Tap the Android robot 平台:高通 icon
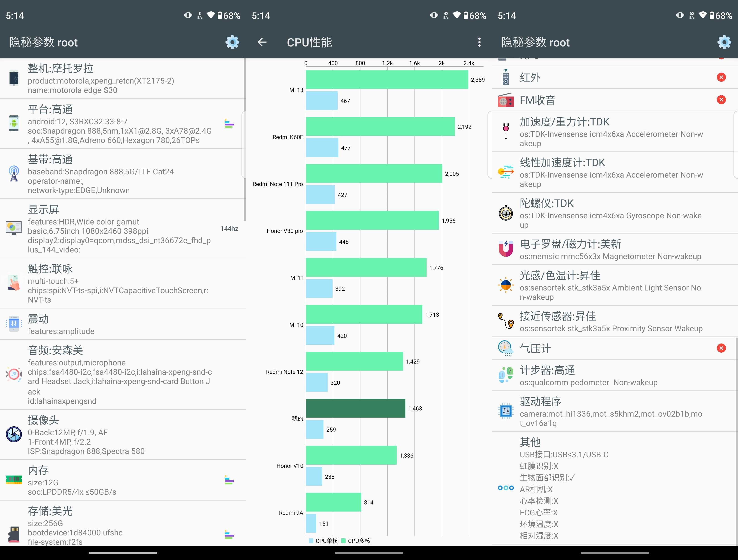This screenshot has height=560, width=738. pos(14,123)
